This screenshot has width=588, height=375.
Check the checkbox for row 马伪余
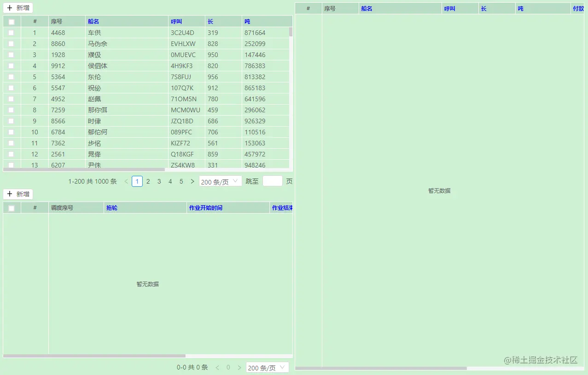[x=11, y=44]
